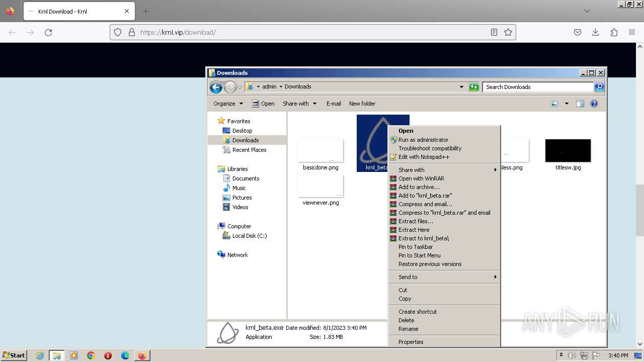The height and width of the screenshot is (362, 644).
Task: Choose Open in the context menu
Action: tap(445, 131)
